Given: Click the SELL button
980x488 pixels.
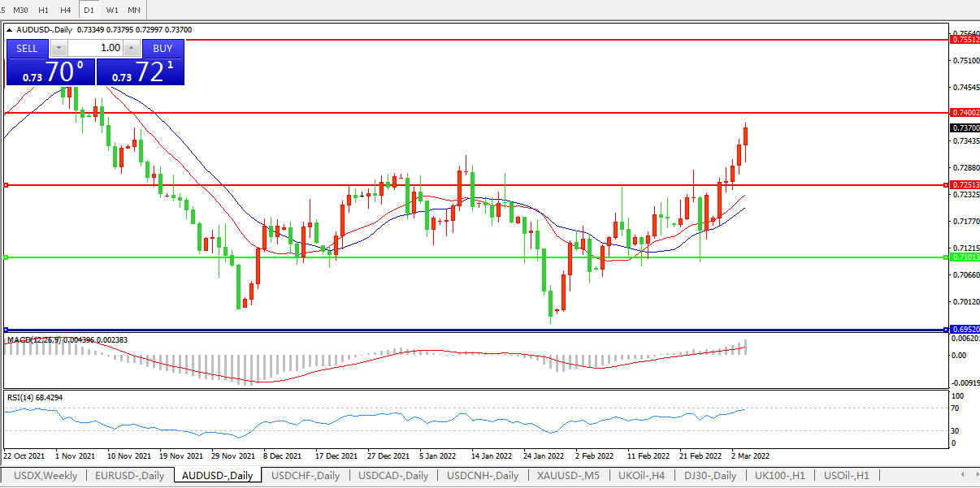Looking at the screenshot, I should [28, 49].
